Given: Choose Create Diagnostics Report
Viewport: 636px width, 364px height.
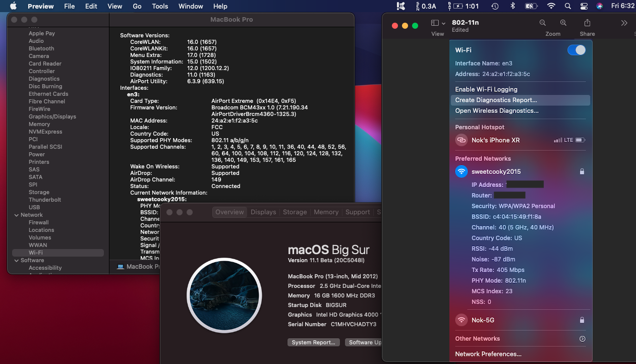Looking at the screenshot, I should (x=520, y=100).
